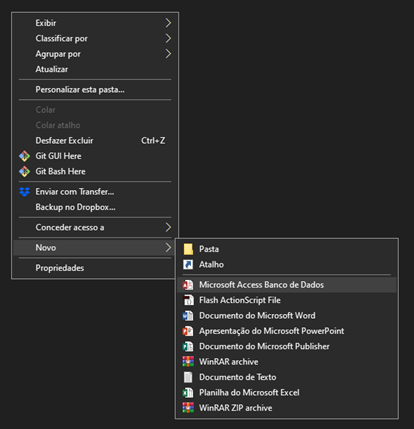Open the Conceder acesso a submenu arrow

point(168,227)
